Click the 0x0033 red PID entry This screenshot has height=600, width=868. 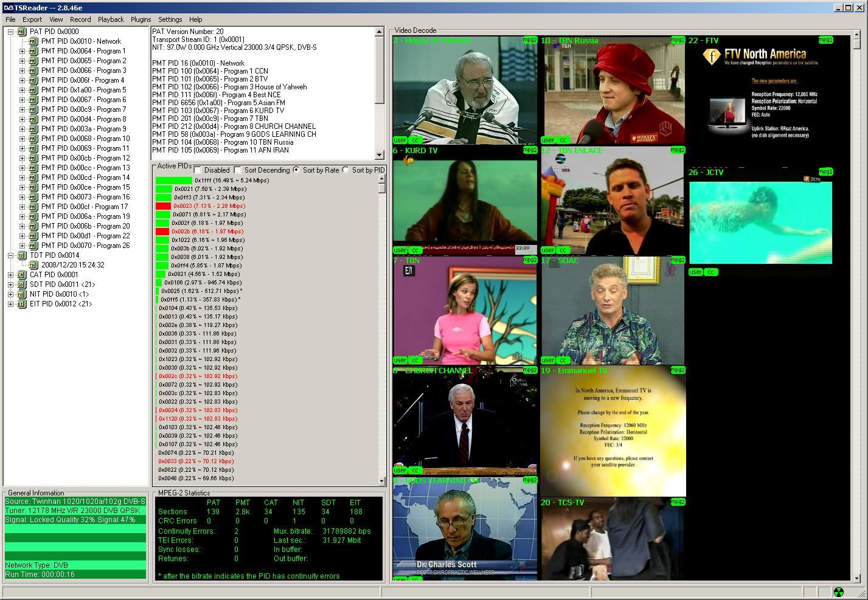pyautogui.click(x=196, y=461)
